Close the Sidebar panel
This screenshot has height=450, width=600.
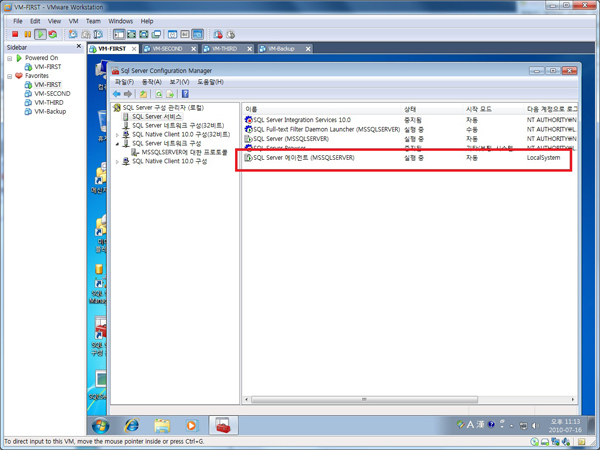(79, 46)
